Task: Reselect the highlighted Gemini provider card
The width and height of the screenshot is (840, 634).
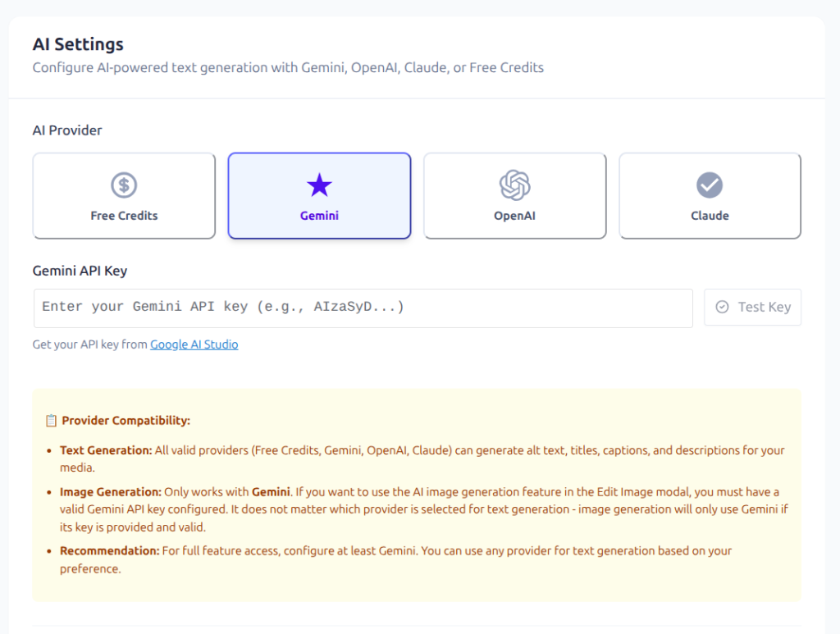Action: (319, 195)
